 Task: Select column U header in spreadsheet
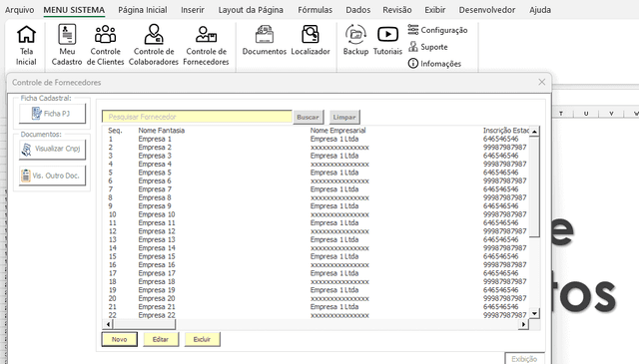586,114
